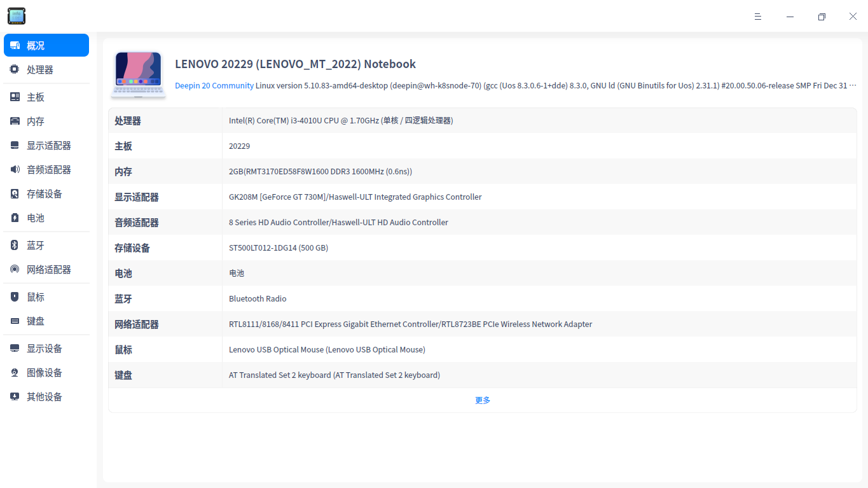The width and height of the screenshot is (868, 488).
Task: Select the 2GB DDR3 1600MHz memory value
Action: pyautogui.click(x=320, y=171)
